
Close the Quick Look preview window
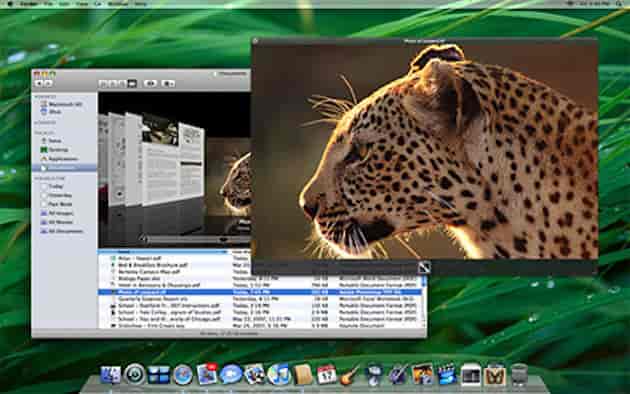(256, 41)
